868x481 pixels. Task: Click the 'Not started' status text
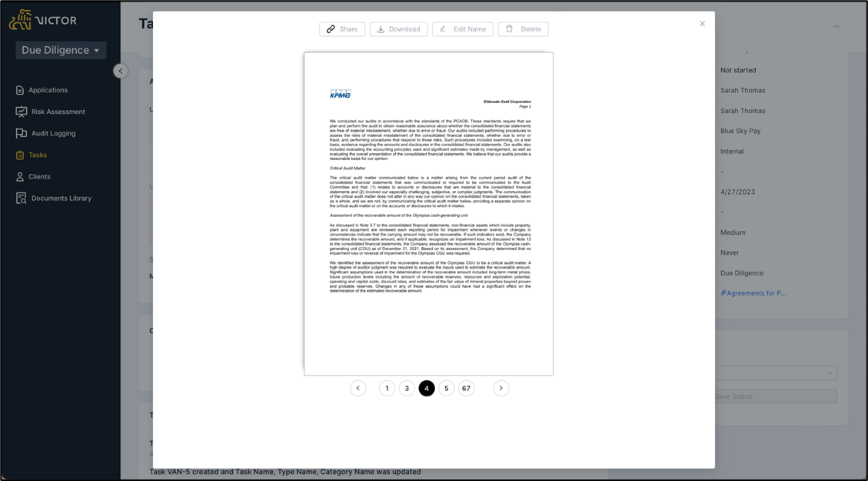(738, 70)
